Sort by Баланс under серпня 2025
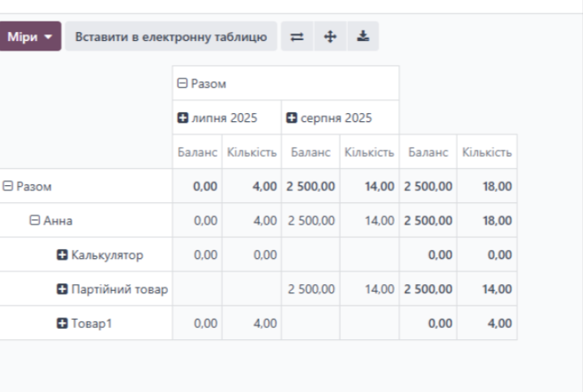The height and width of the screenshot is (392, 583). (310, 152)
